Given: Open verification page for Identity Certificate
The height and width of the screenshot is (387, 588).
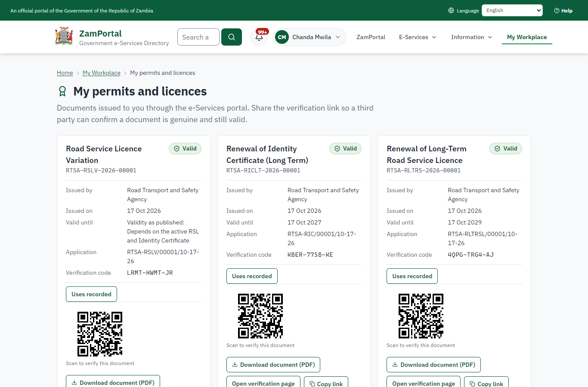Looking at the screenshot, I should coord(263,383).
